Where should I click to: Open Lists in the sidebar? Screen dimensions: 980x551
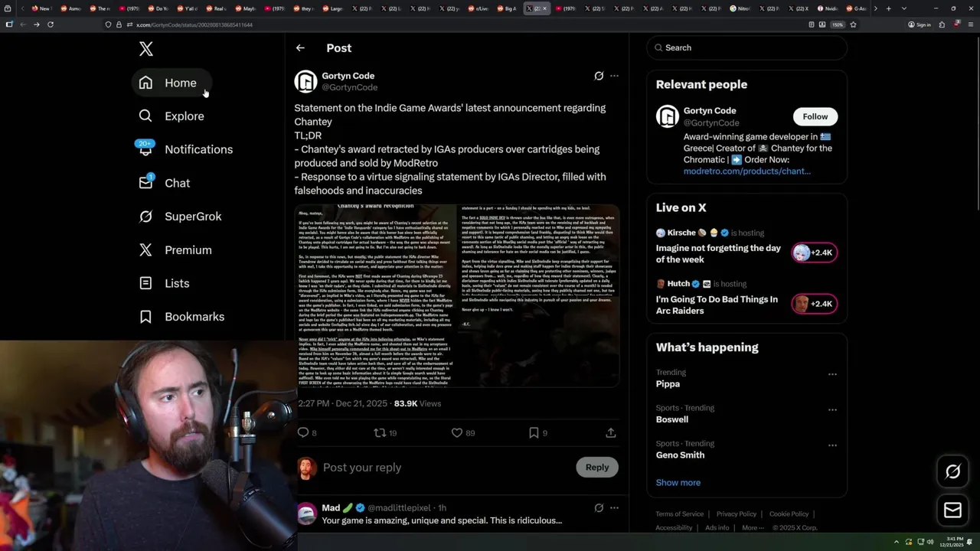tap(164, 283)
